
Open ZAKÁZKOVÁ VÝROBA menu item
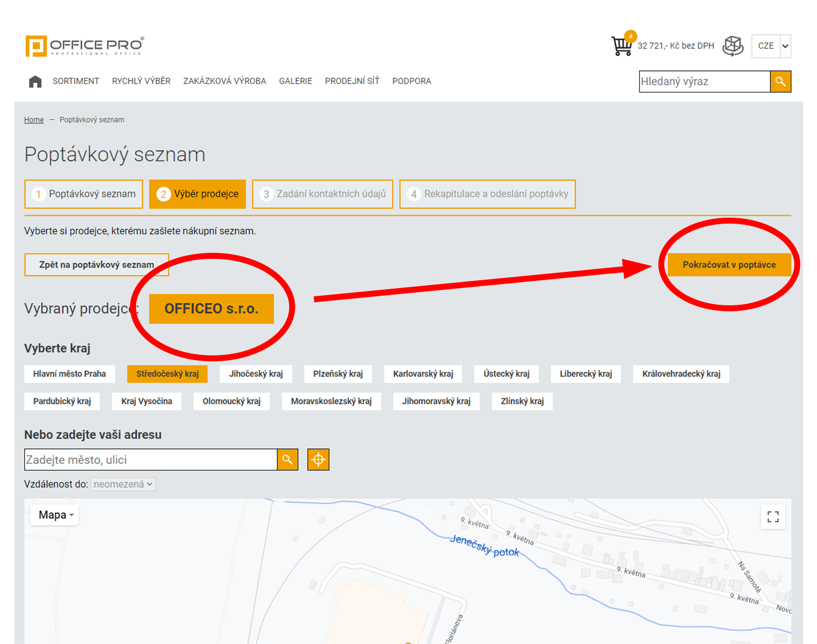click(x=225, y=81)
